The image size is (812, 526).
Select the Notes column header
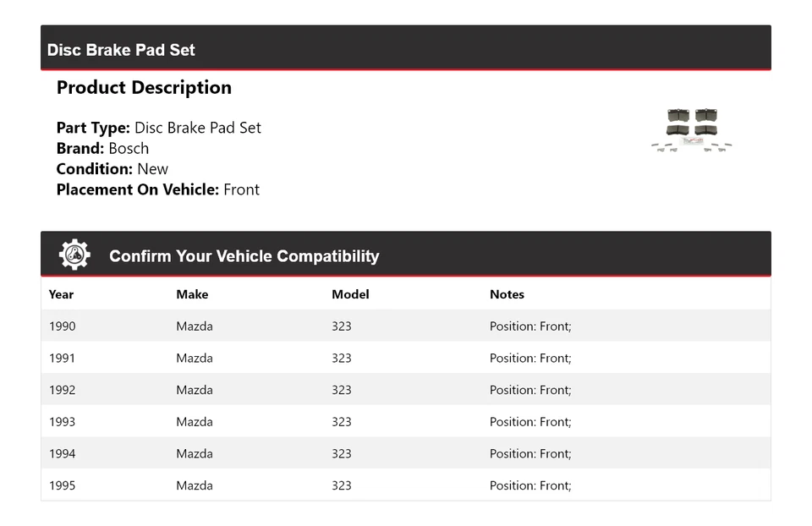pos(507,294)
